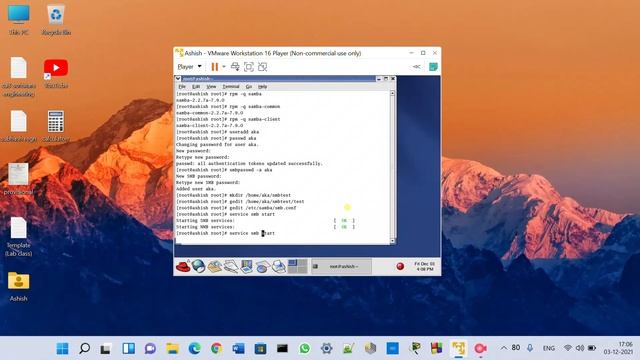Open the taskbar date and time
Viewport: 640px width, 360px height.
[x=618, y=348]
